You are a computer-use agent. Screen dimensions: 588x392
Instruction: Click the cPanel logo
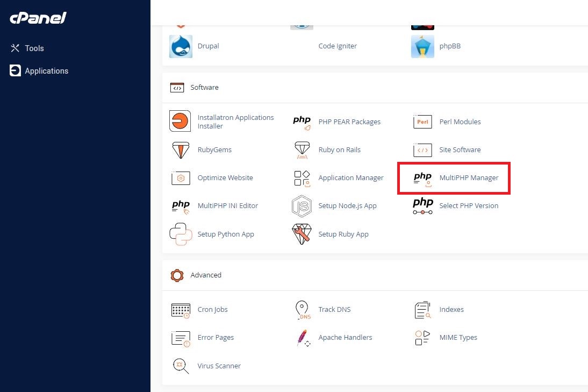pyautogui.click(x=38, y=18)
